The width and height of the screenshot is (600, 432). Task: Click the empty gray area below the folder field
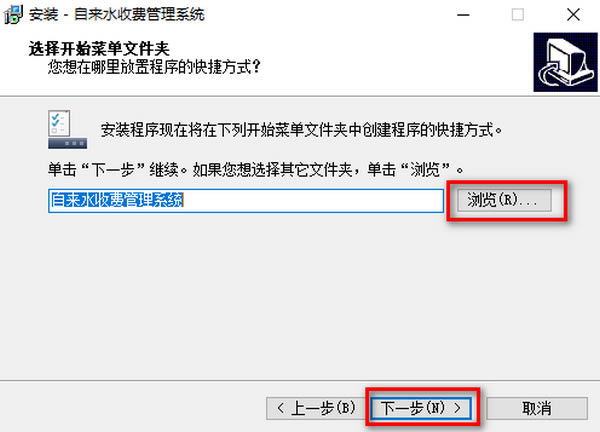tap(298, 295)
